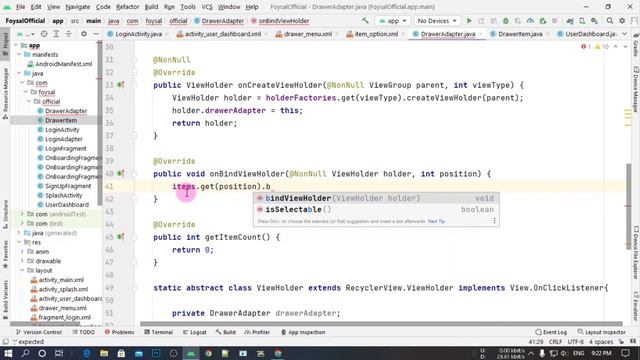640x360 pixels.
Task: Open the Problems tool window
Action: 119,332
